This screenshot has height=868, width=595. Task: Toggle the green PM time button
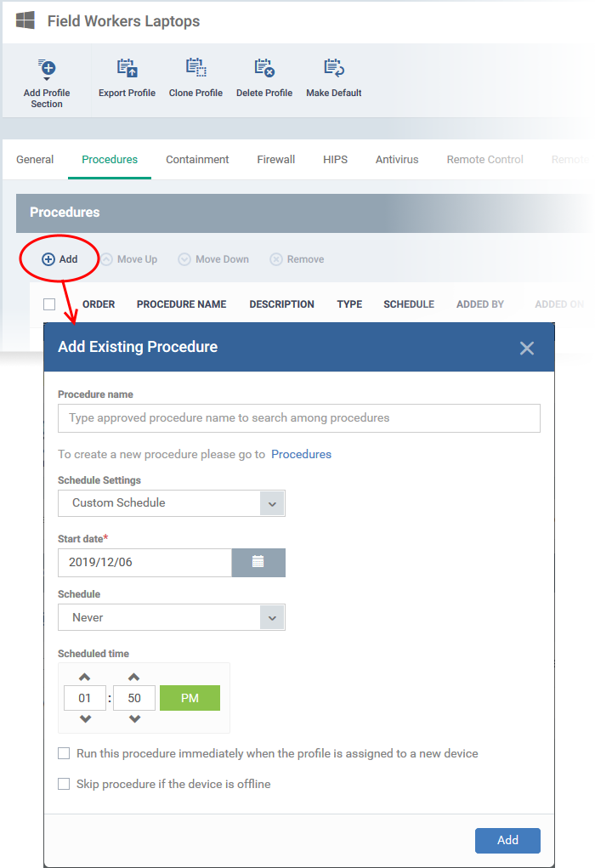pyautogui.click(x=190, y=698)
